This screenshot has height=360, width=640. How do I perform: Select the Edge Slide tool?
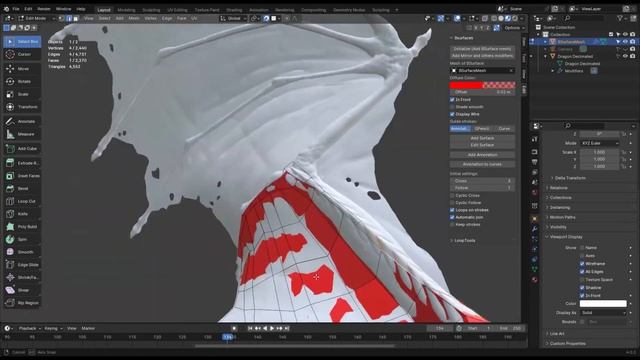pyautogui.click(x=22, y=265)
